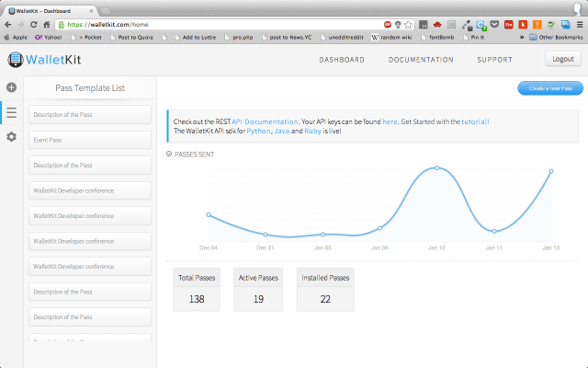
Task: Click the green checkmark spellcheck extension
Action: click(551, 25)
